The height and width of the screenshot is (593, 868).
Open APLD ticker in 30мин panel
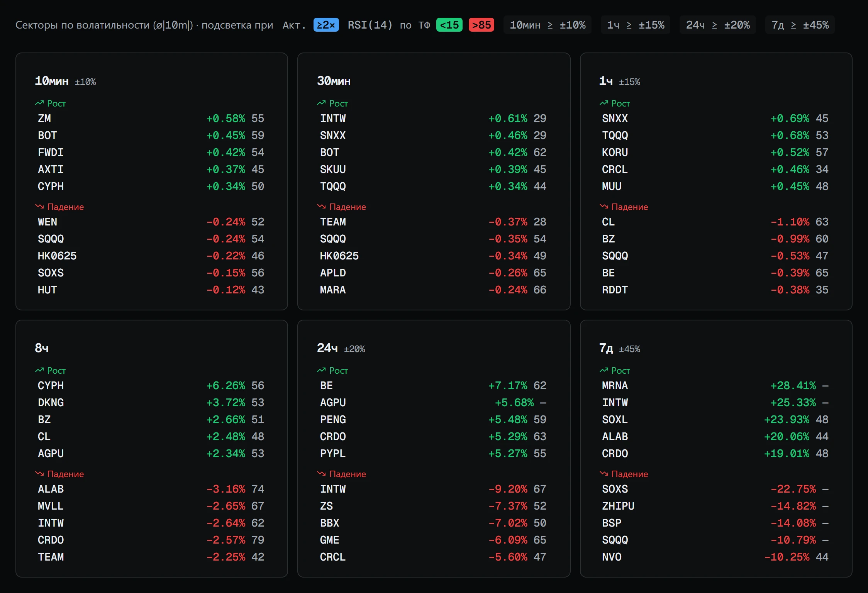point(333,273)
